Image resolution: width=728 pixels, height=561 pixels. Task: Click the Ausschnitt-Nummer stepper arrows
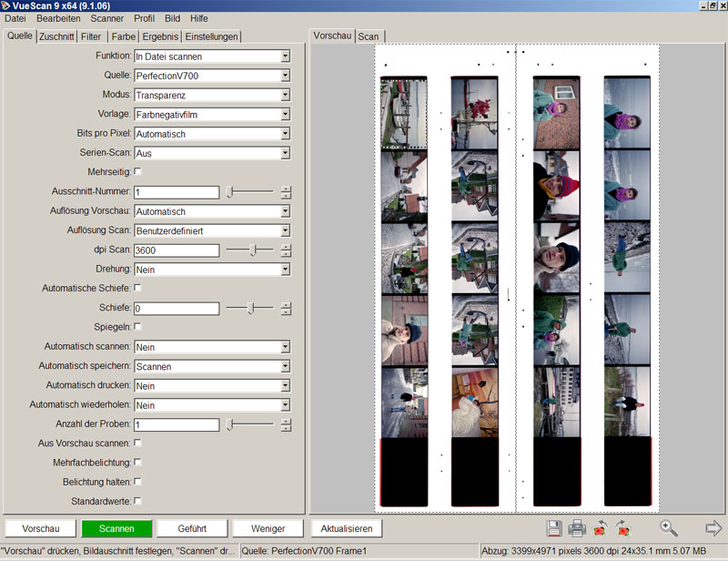click(286, 192)
